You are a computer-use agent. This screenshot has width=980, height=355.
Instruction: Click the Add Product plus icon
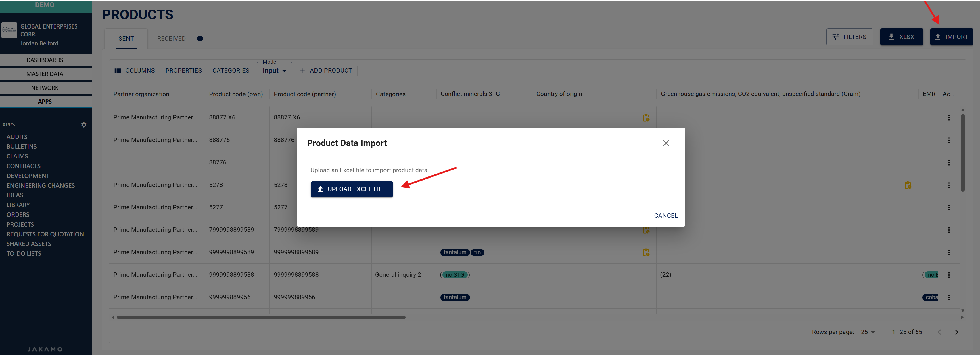(302, 71)
